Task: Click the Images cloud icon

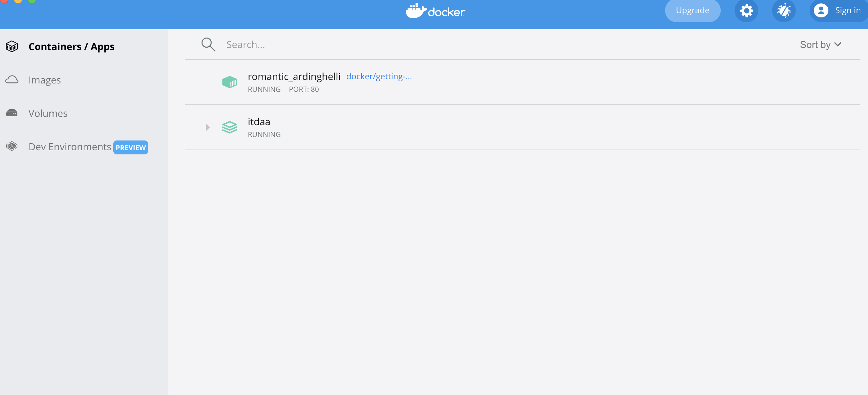Action: tap(12, 80)
